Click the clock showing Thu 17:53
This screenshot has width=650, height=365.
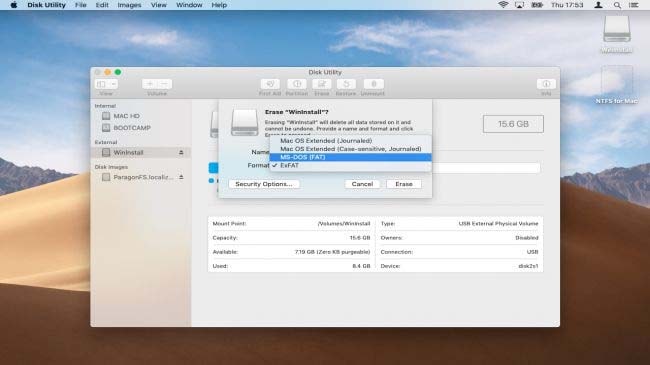pos(567,5)
